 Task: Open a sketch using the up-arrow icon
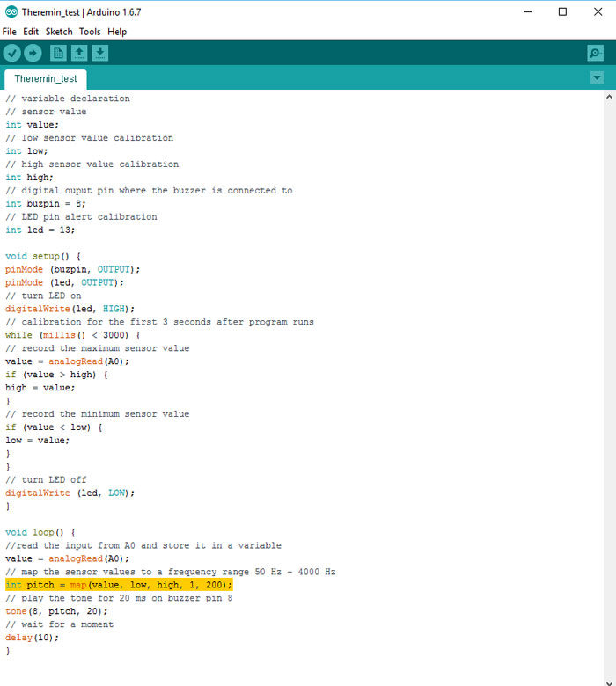[79, 54]
